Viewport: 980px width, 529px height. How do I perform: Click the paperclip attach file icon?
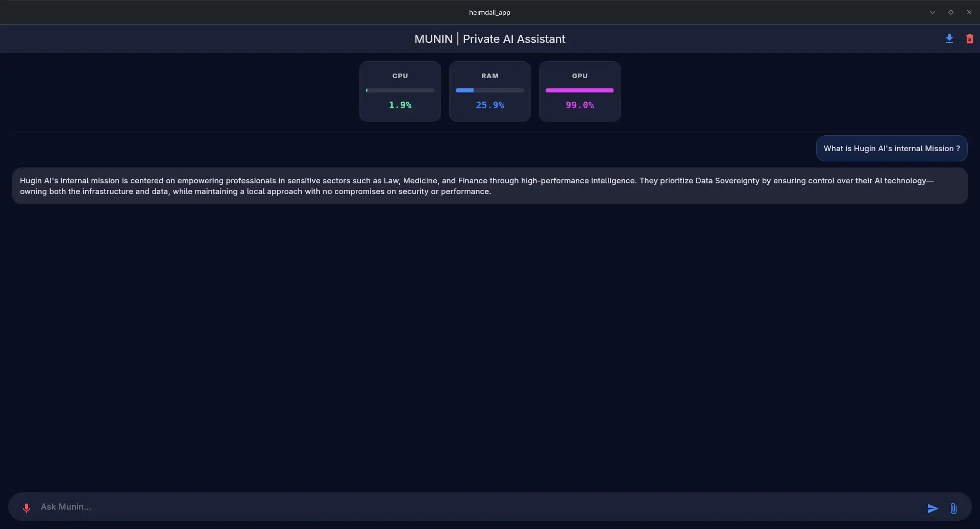[953, 508]
